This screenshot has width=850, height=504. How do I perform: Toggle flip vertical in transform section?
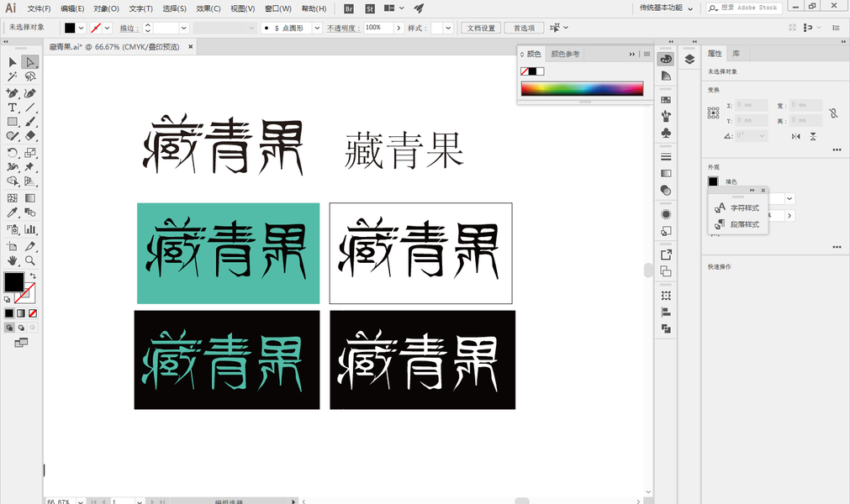coord(813,136)
